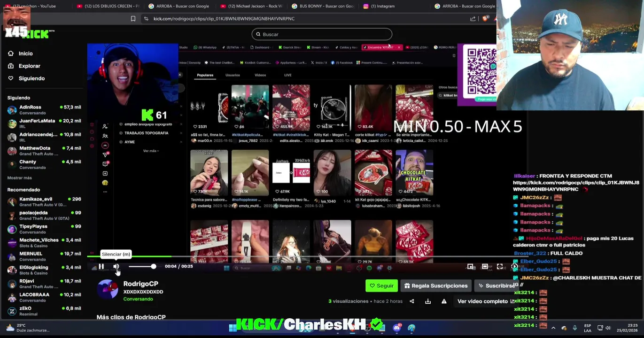Report the clip via the warning triangle icon
The image size is (644, 338).
[x=444, y=301]
